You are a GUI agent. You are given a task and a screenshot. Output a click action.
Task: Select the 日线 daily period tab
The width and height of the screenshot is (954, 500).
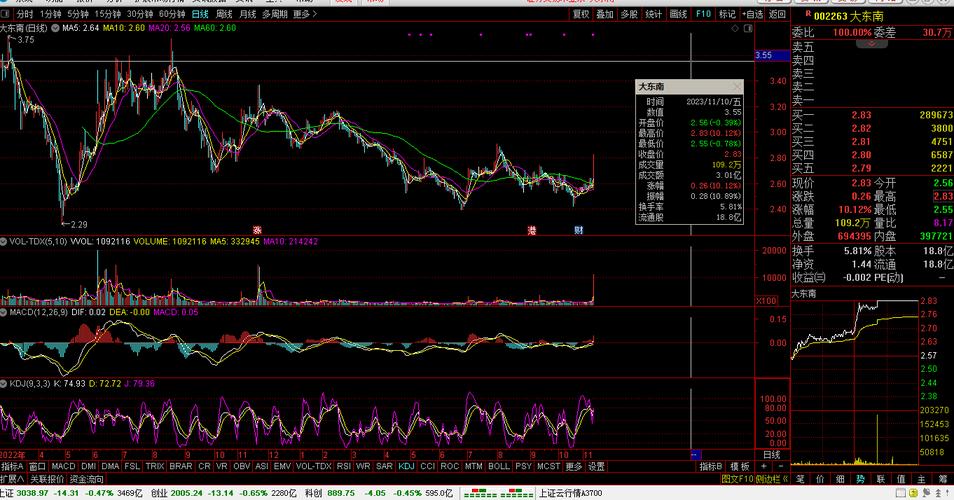coord(200,14)
